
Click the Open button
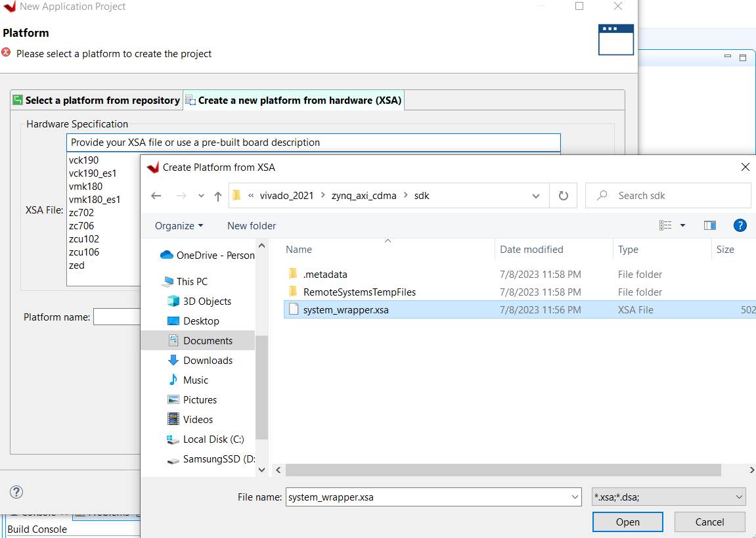627,522
